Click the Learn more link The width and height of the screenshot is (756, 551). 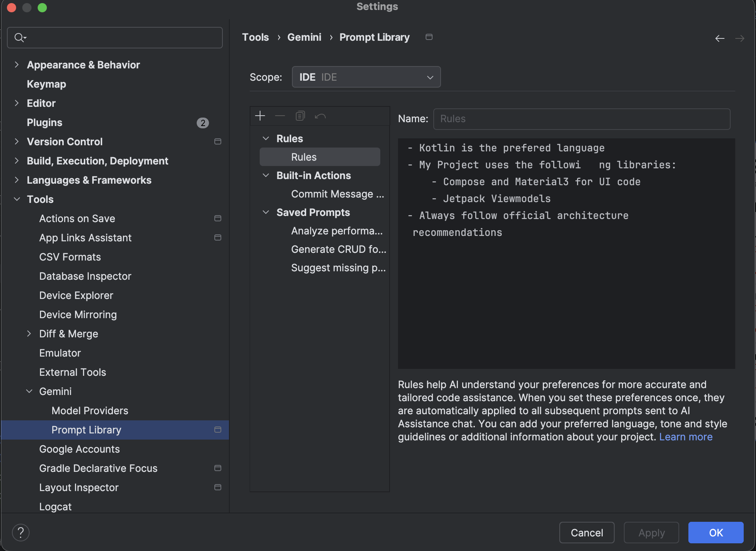point(685,437)
